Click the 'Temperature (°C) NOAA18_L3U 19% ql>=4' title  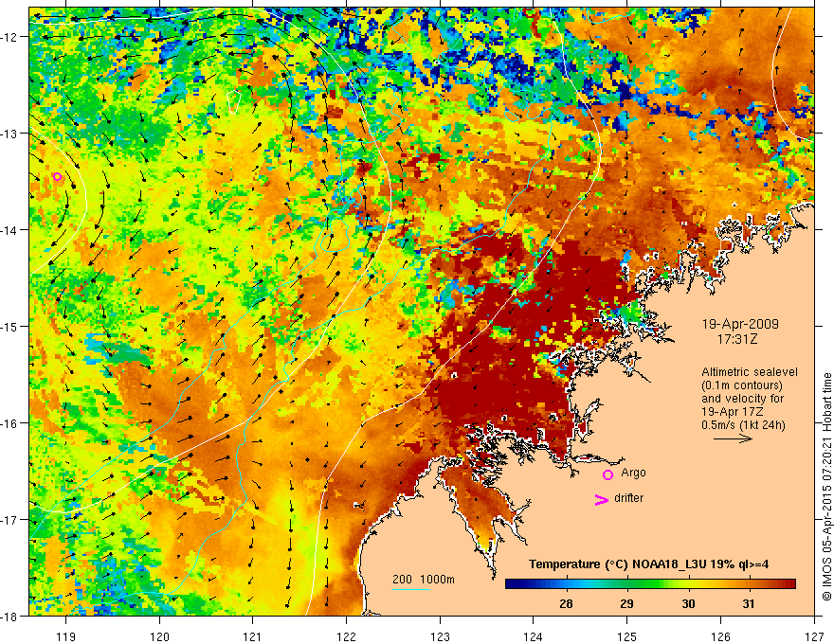pos(648,564)
